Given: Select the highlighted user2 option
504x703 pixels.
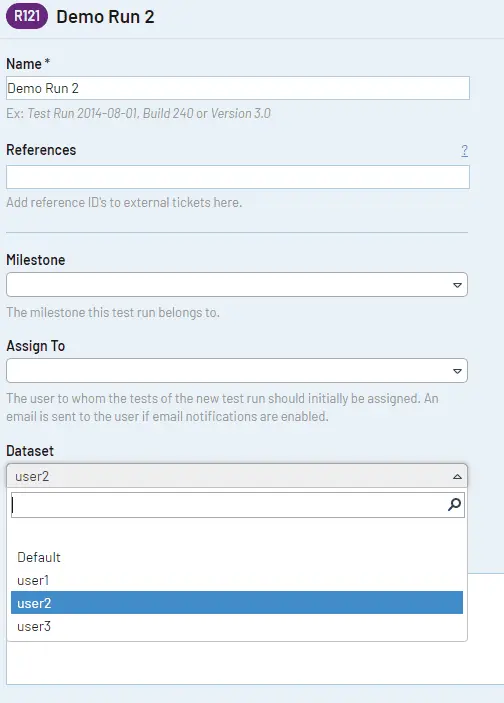Looking at the screenshot, I should coord(237,603).
